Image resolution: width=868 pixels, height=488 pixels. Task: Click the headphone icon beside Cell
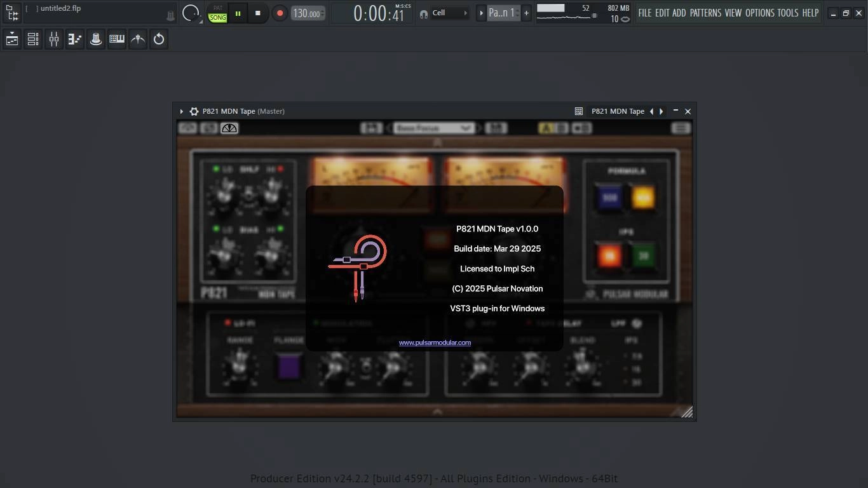424,13
